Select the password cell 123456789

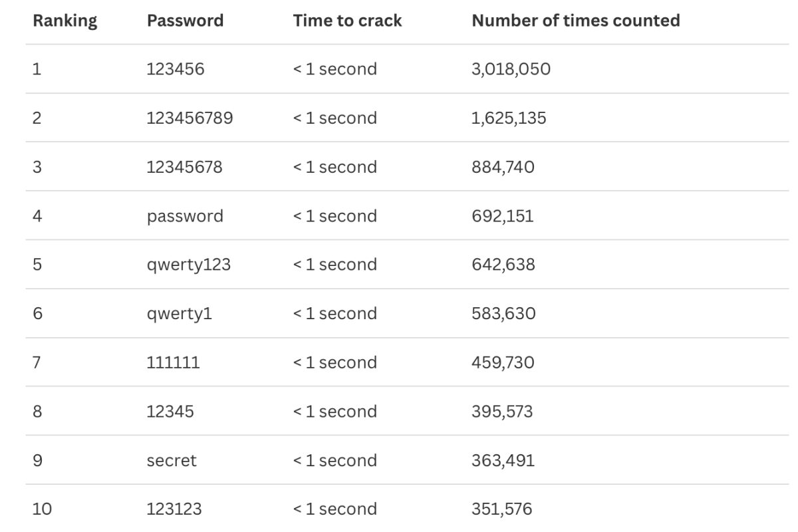point(190,118)
